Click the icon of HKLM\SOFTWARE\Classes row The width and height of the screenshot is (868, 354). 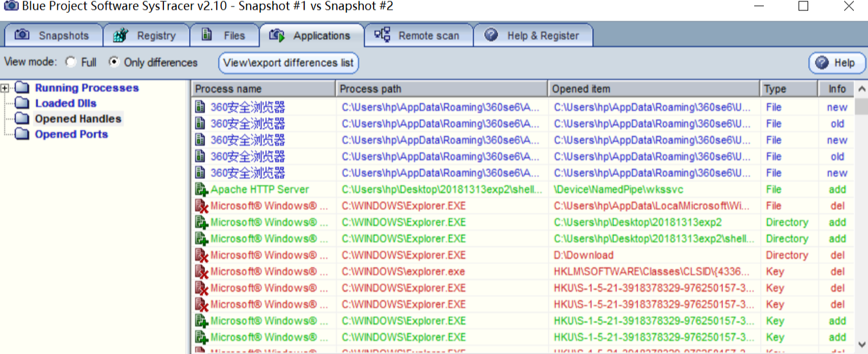201,272
